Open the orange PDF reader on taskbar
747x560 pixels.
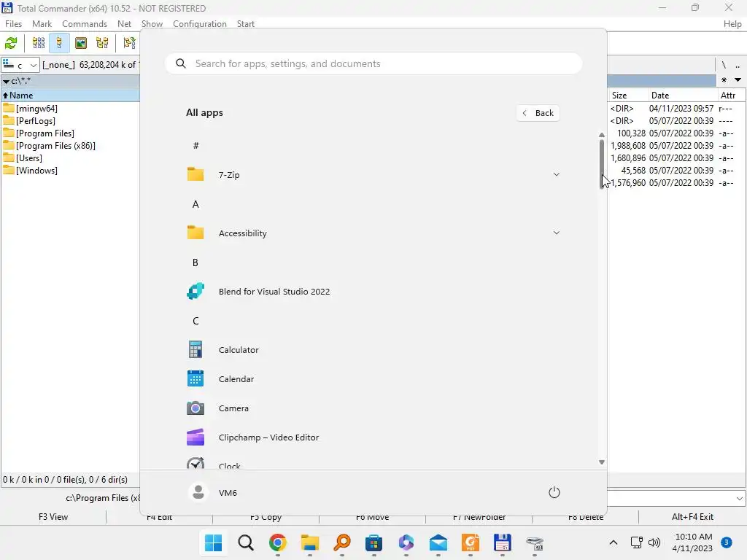pyautogui.click(x=471, y=542)
